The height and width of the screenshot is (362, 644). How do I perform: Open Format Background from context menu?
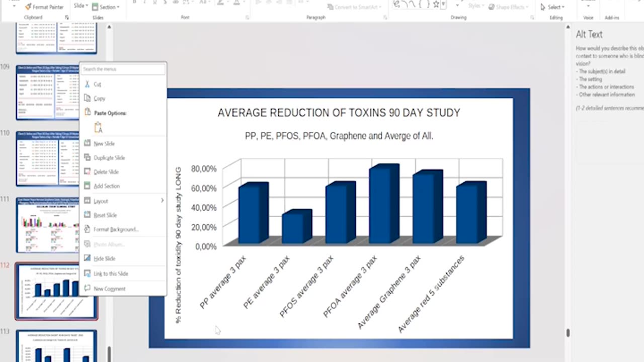(123, 229)
